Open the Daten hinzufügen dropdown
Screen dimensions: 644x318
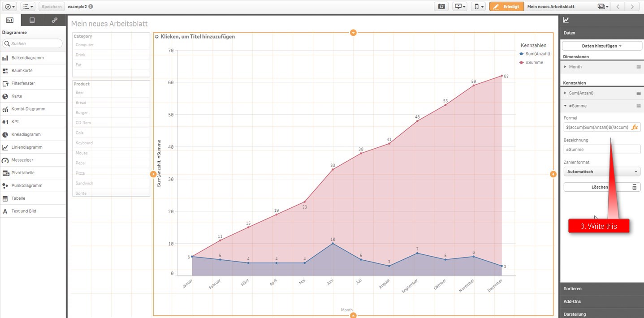602,46
